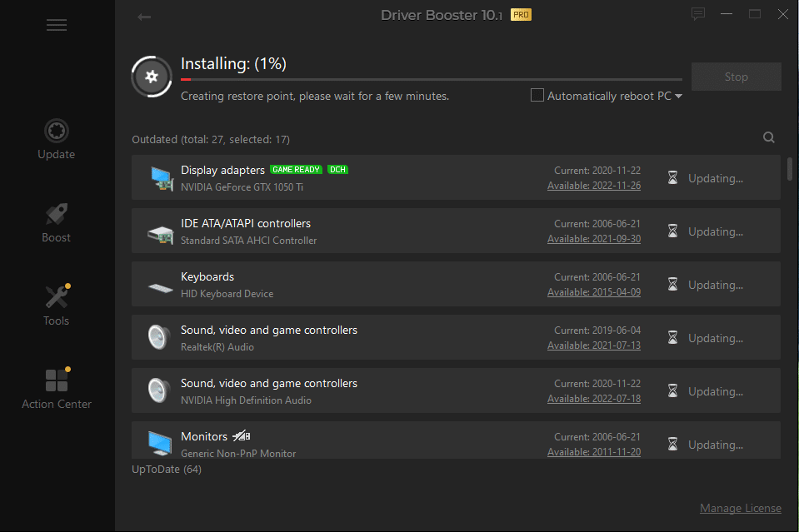Enable Automatically reboot PC checkbox
The height and width of the screenshot is (532, 799).
(537, 95)
